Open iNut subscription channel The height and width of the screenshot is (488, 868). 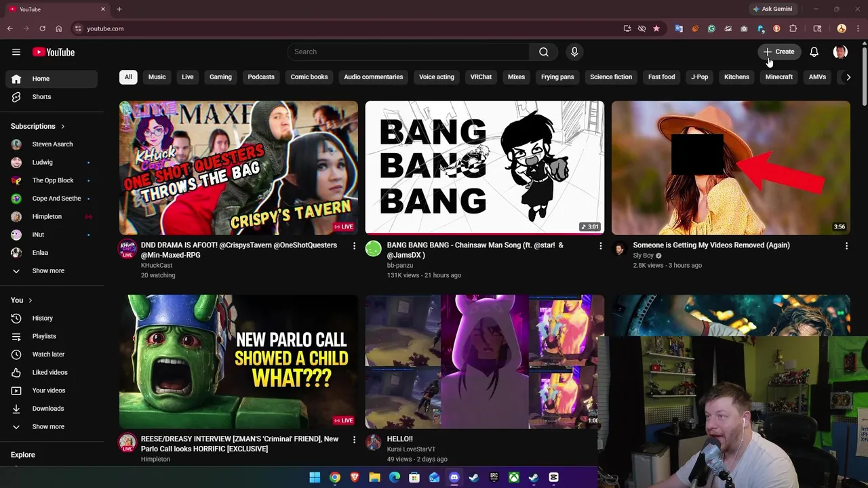[x=52, y=235]
